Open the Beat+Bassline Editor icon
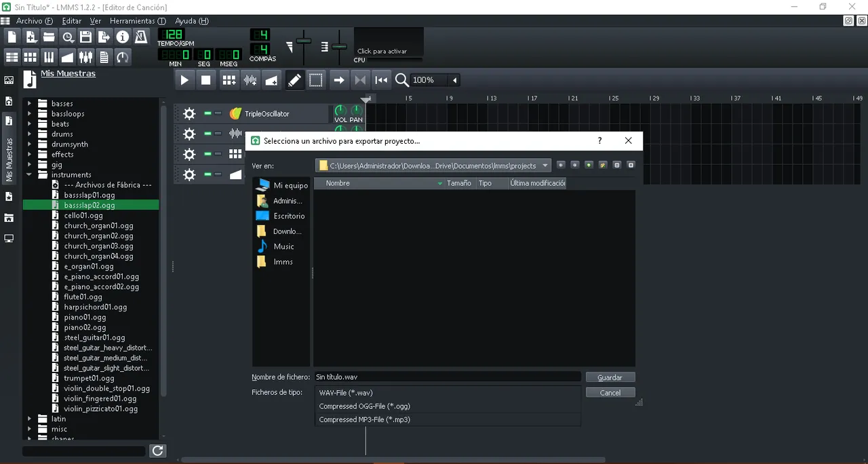The width and height of the screenshot is (868, 464). pos(31,57)
